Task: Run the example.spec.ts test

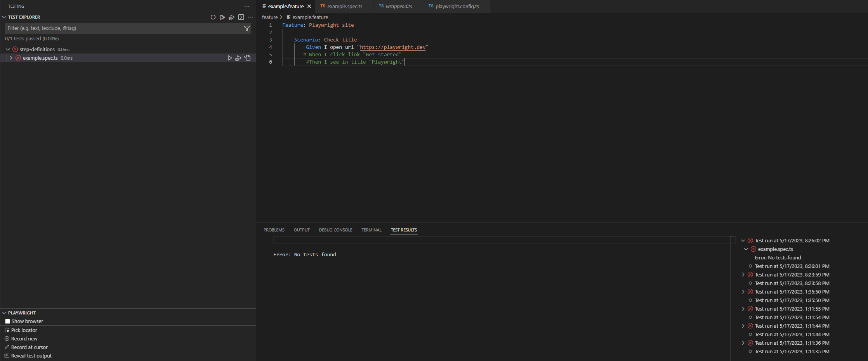Action: [x=229, y=58]
